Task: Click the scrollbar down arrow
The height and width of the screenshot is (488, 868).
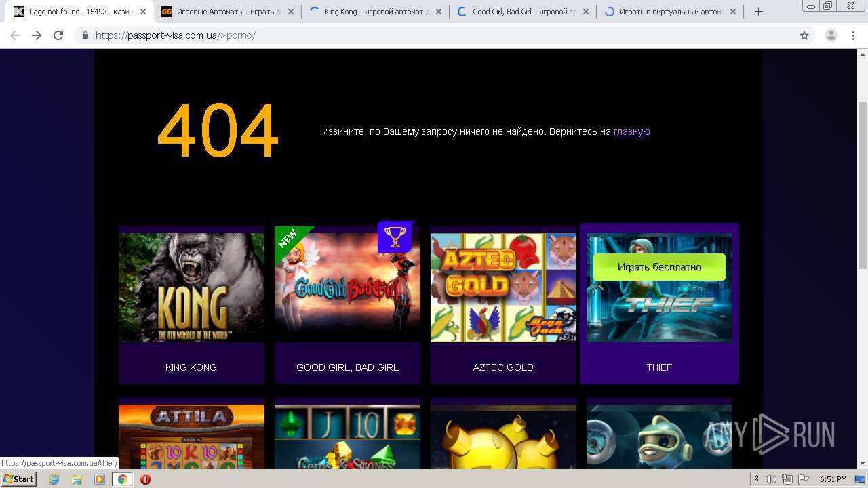Action: [x=863, y=464]
